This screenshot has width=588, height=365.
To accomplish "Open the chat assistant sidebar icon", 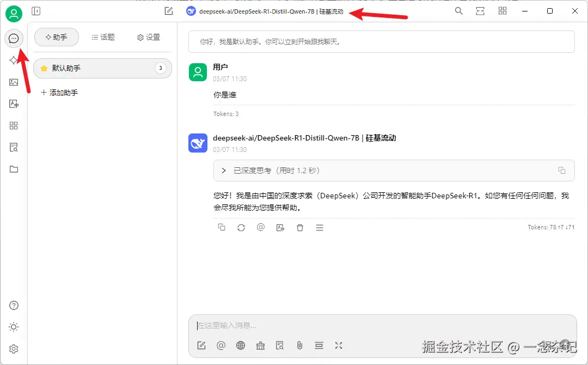I will tap(14, 38).
